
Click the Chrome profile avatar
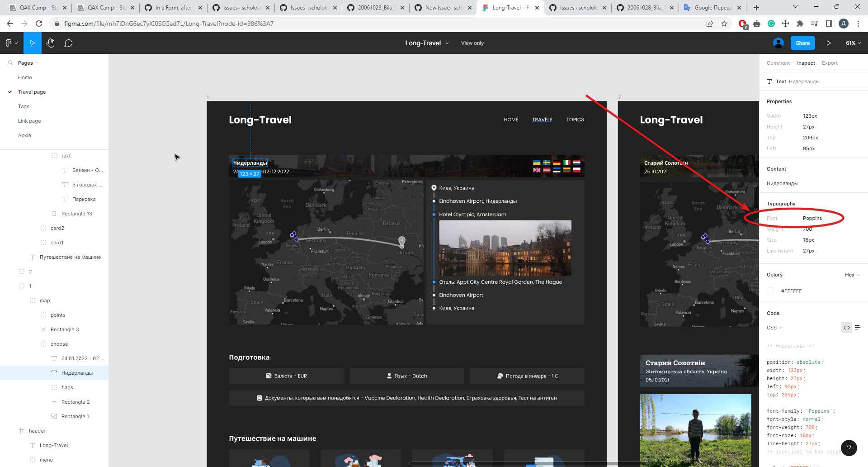[844, 24]
